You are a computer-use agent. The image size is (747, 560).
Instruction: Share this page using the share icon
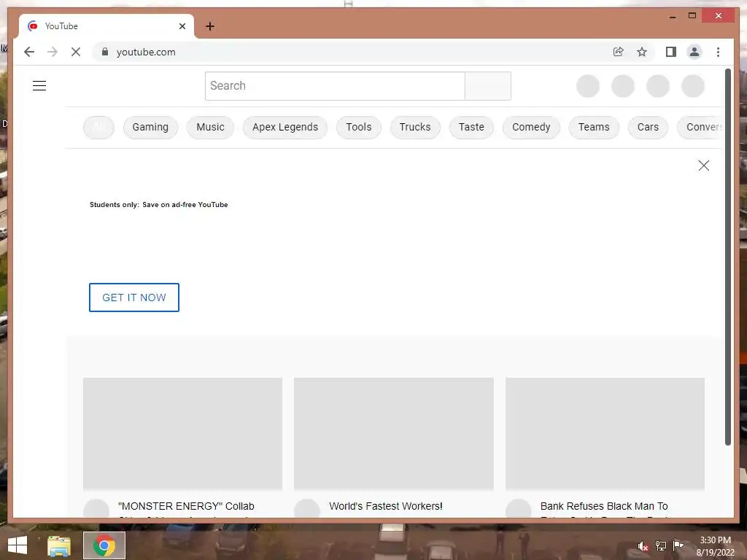(619, 52)
